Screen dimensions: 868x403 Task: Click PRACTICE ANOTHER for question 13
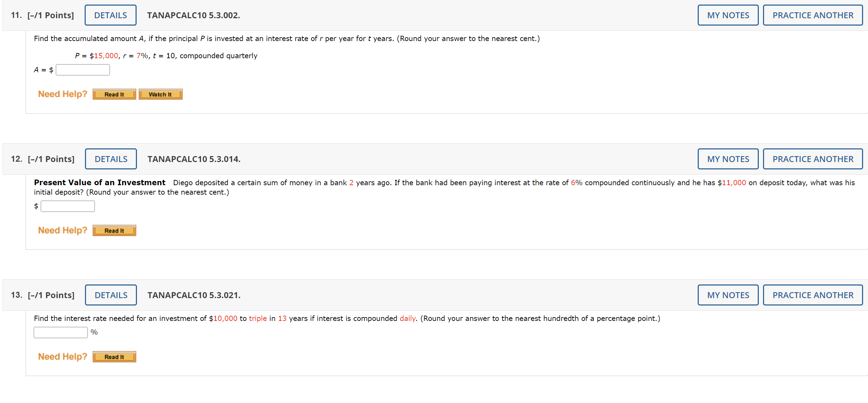point(813,295)
